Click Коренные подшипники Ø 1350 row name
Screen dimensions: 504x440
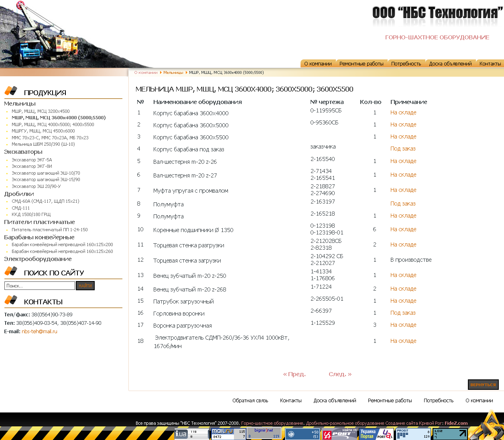coord(193,230)
